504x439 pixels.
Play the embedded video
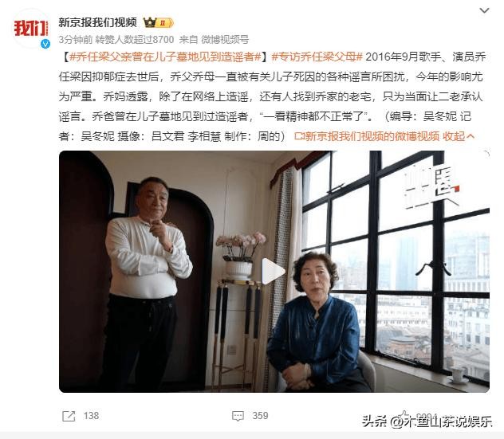tap(274, 272)
